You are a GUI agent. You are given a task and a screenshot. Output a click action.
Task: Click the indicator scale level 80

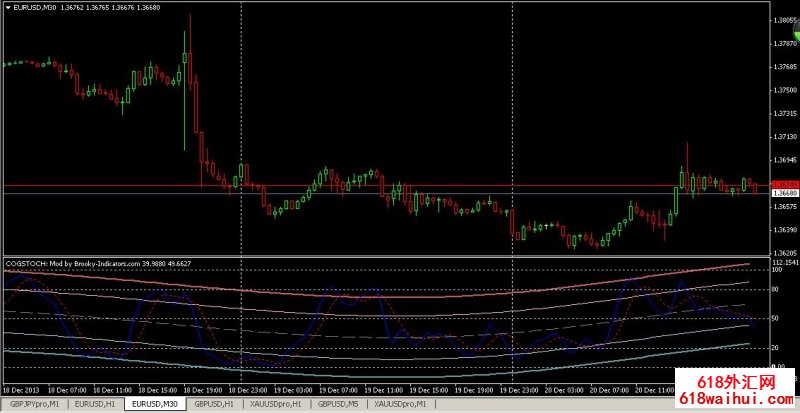[777, 289]
